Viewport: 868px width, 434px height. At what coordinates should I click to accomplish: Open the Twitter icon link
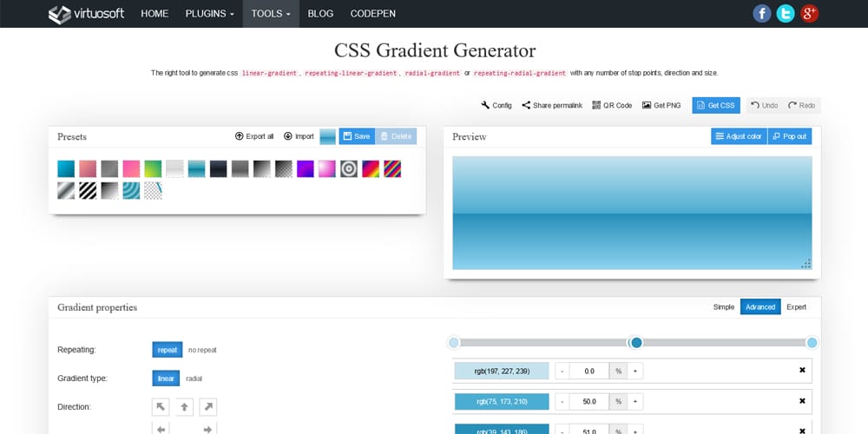click(785, 13)
